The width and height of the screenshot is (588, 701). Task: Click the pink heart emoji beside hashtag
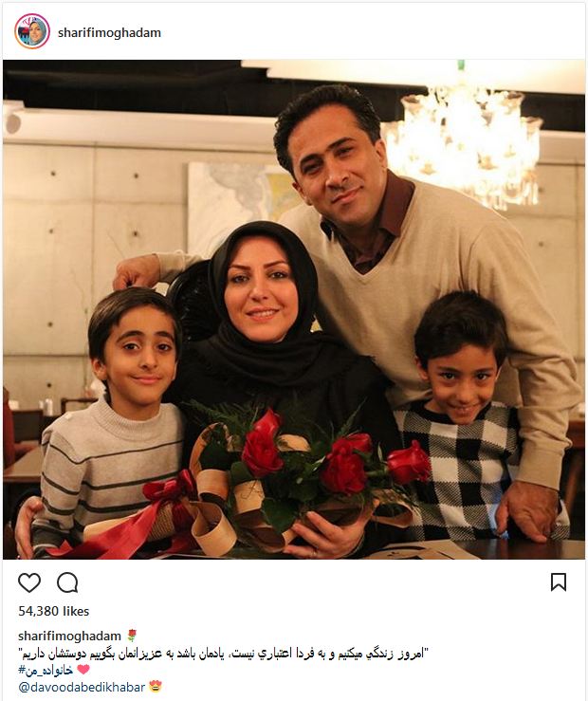83,670
